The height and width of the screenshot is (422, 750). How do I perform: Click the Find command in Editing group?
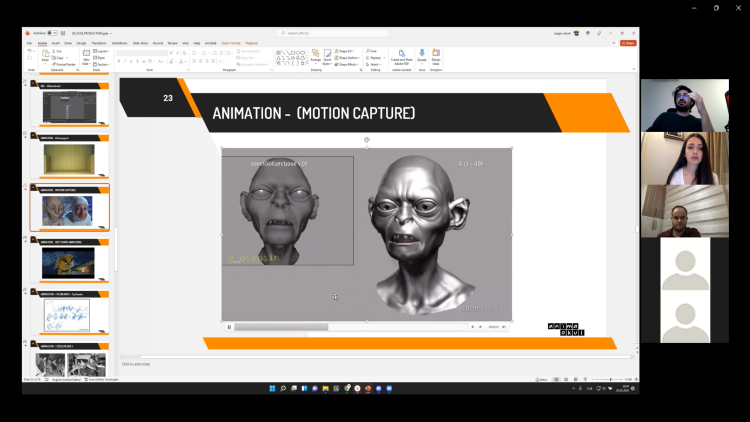(372, 51)
